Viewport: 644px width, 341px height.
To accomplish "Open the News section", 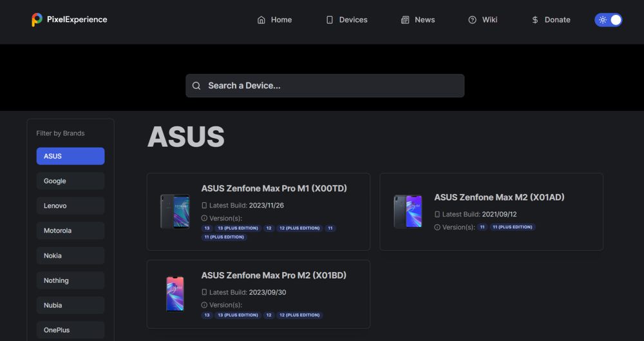I will click(x=417, y=20).
